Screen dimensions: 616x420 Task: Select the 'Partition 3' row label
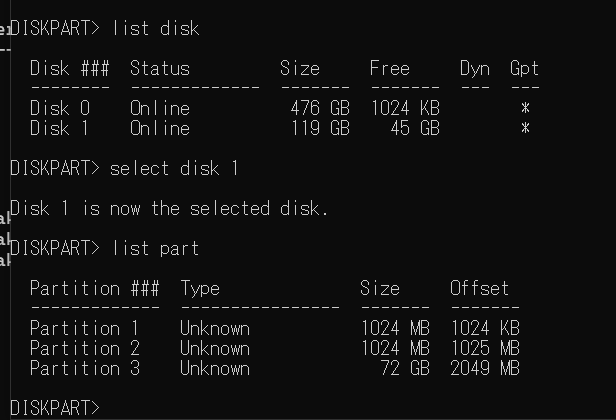click(85, 368)
